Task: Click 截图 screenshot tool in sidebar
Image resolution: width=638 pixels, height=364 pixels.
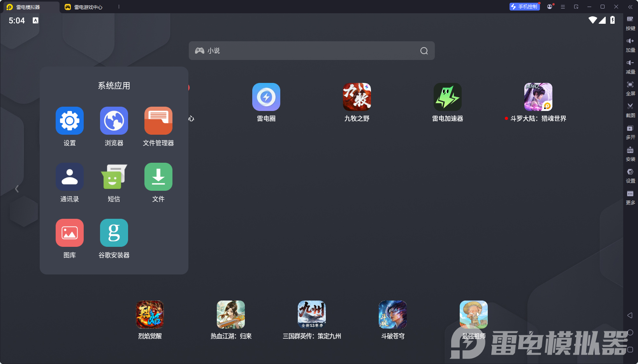Action: coord(630,109)
